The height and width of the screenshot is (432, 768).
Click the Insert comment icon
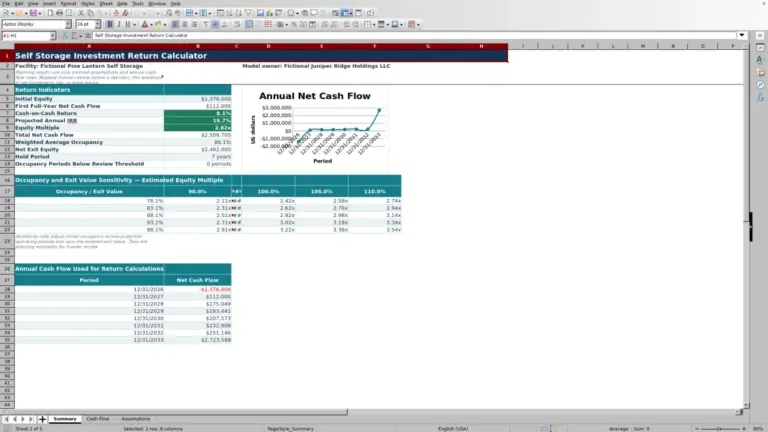(314, 13)
